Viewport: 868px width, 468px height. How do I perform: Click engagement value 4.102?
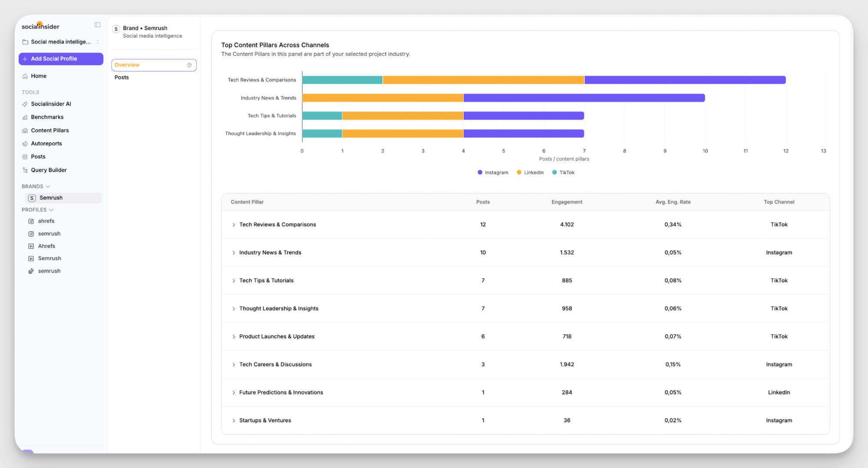[x=567, y=225]
